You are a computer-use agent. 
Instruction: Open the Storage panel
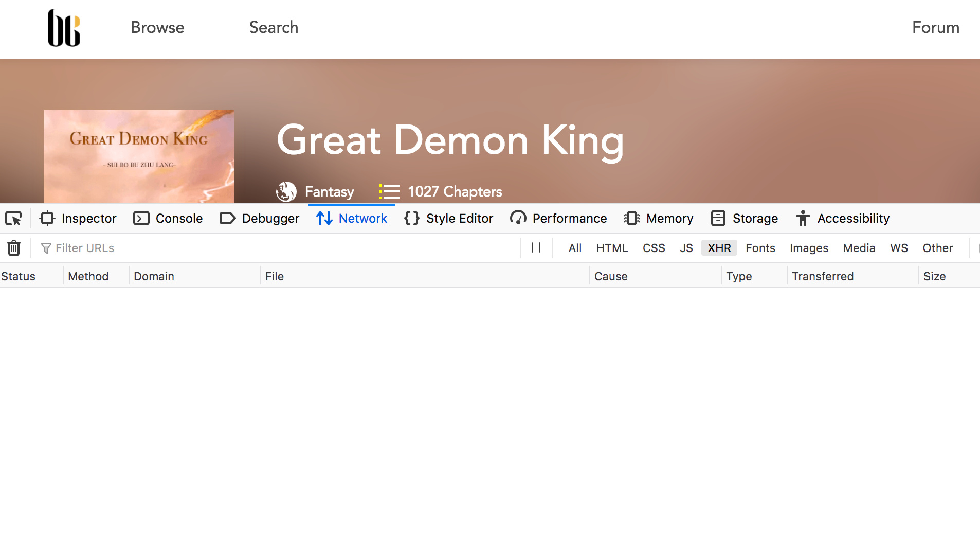point(745,219)
